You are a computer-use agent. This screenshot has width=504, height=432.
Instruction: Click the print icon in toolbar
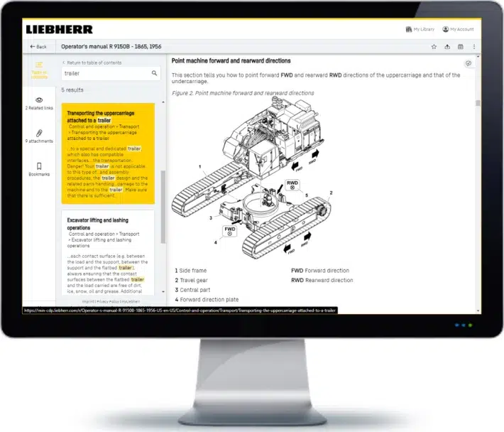coord(460,47)
